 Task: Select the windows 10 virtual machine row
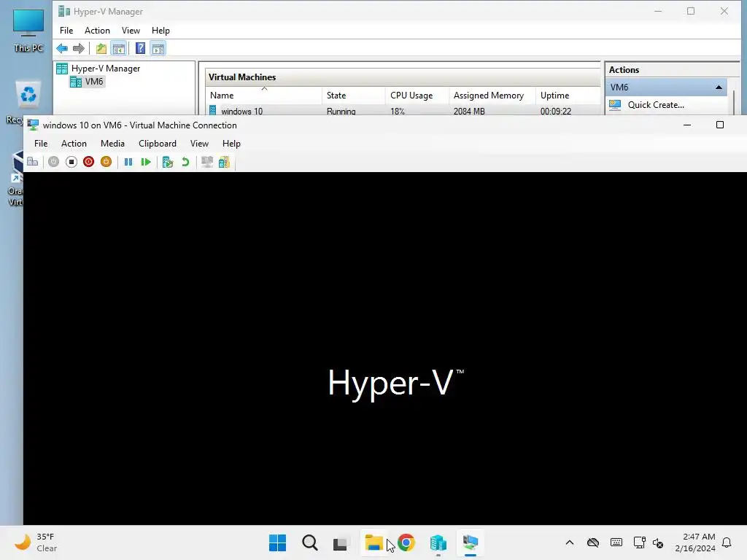(x=403, y=111)
